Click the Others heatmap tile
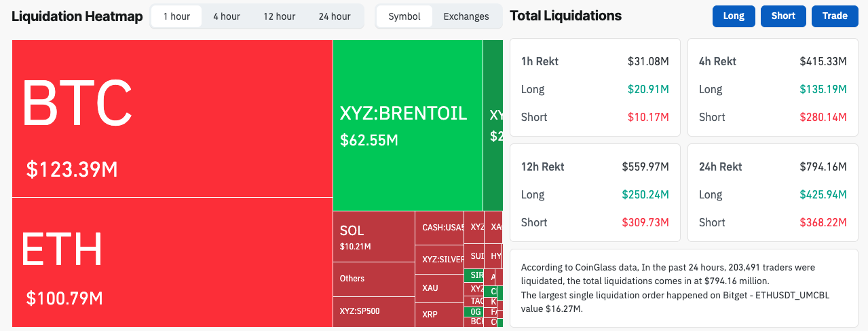The image size is (868, 331). click(x=374, y=279)
